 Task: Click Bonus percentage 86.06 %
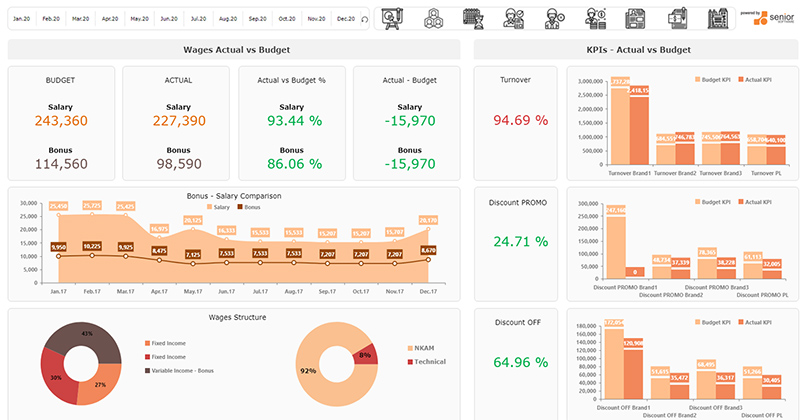point(294,164)
